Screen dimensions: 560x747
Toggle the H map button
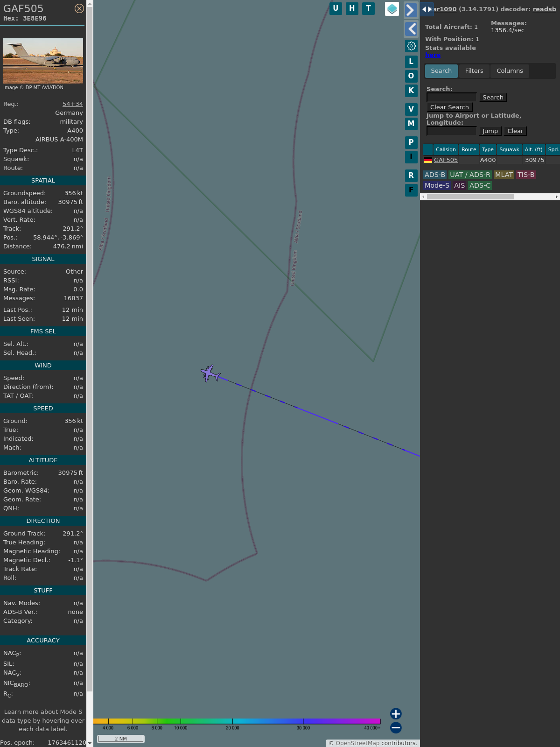click(352, 8)
